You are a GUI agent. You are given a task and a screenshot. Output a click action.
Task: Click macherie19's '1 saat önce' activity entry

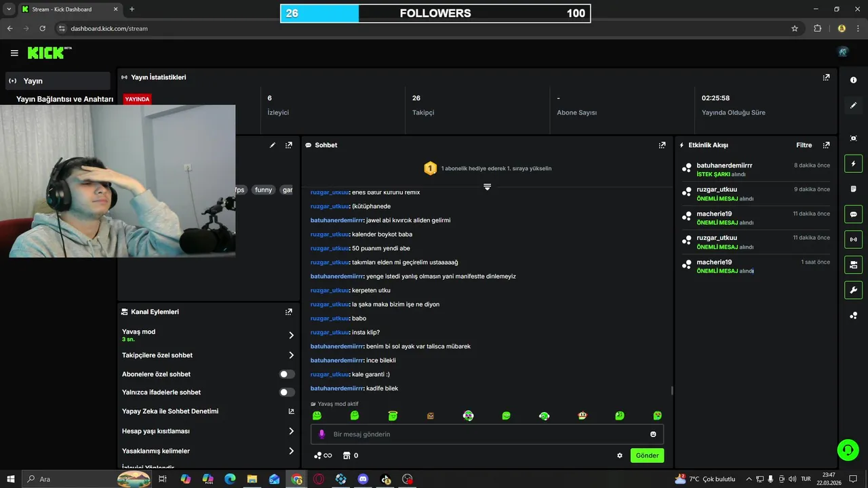(756, 266)
